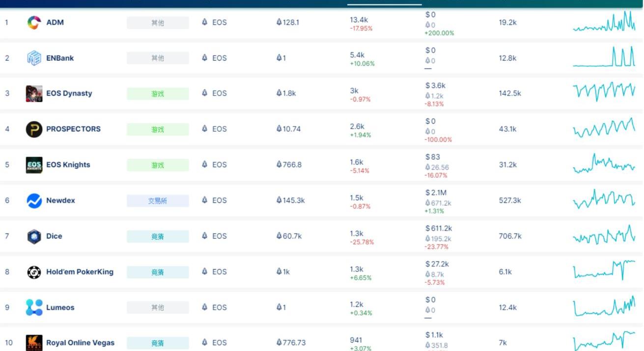Screen dimensions: 644x351
Task: Select the EOS Knights logo icon
Action: (x=34, y=165)
